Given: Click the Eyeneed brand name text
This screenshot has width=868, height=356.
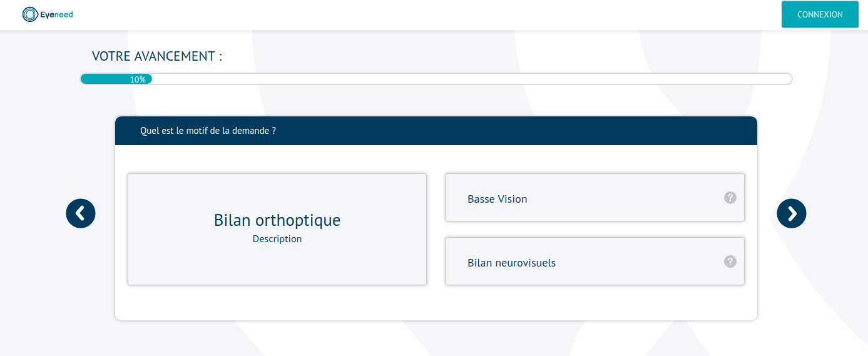Looking at the screenshot, I should pos(58,14).
